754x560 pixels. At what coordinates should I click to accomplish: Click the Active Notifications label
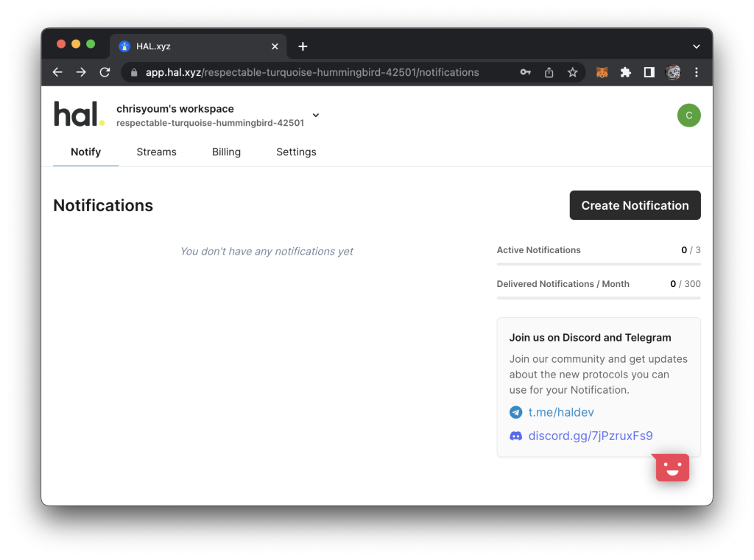(538, 250)
